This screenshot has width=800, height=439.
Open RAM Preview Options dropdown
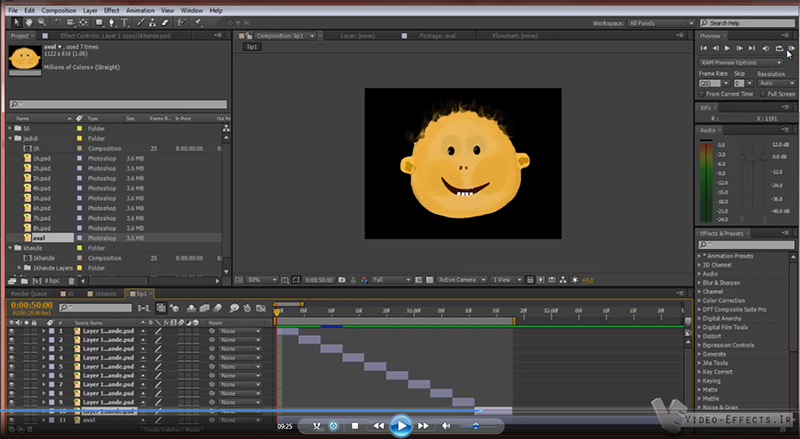click(x=740, y=62)
